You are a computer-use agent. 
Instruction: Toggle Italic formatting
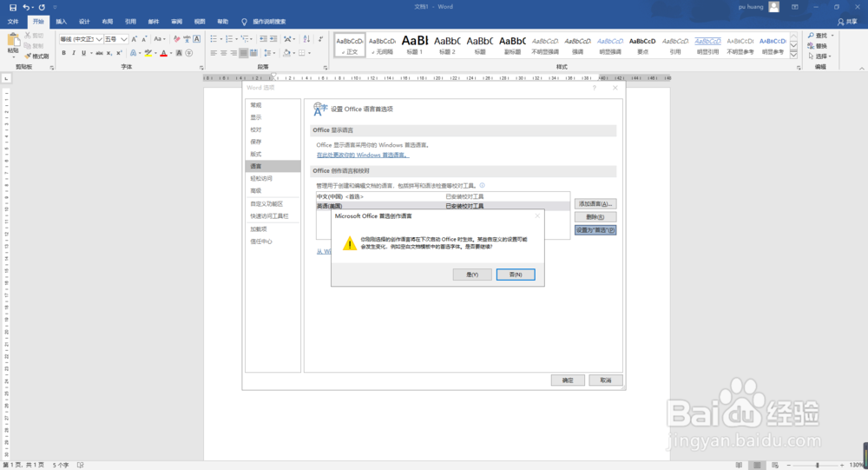[74, 53]
